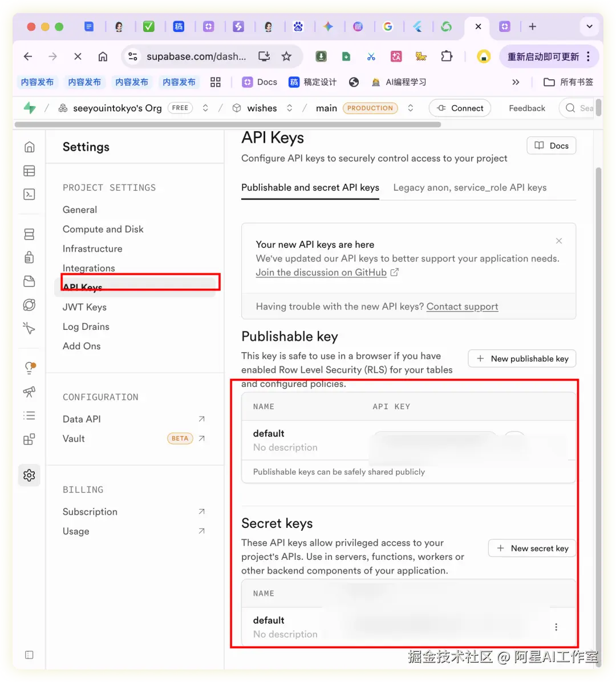Open Add Ons settings

(x=82, y=346)
